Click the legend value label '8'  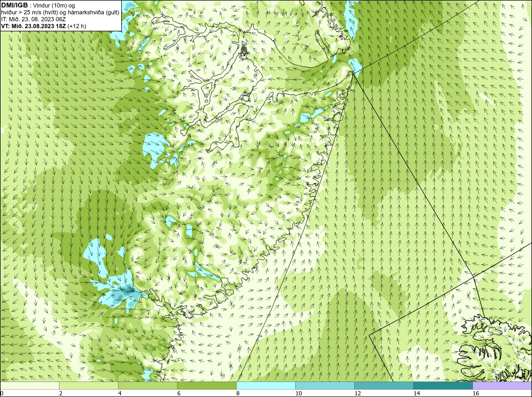point(238,393)
